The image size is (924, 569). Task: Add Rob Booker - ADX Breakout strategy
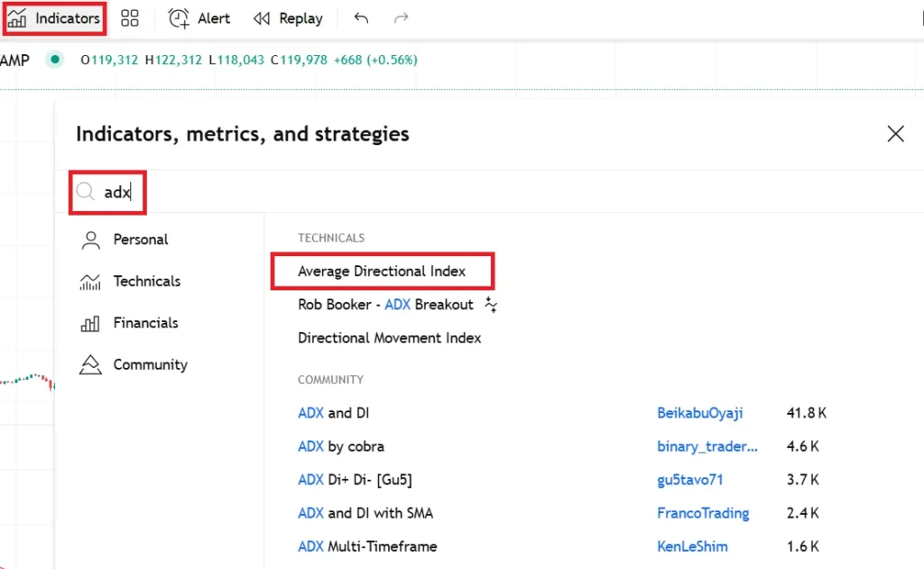pyautogui.click(x=385, y=305)
